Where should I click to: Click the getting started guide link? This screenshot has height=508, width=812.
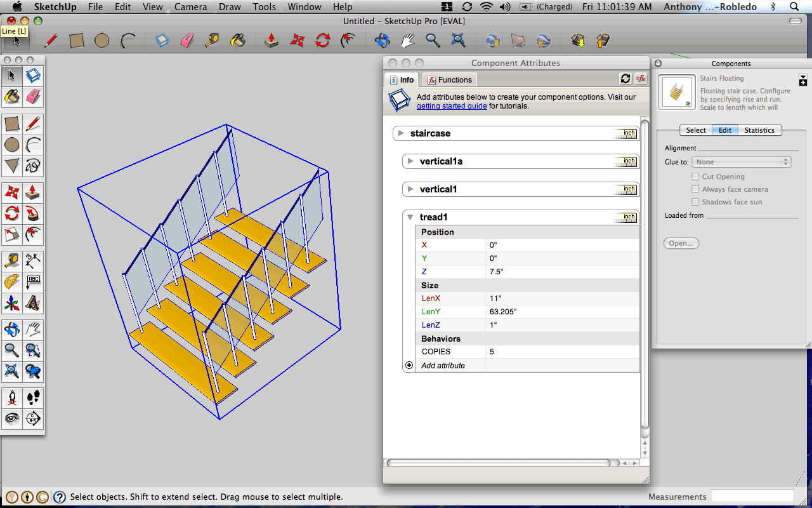[x=452, y=106]
